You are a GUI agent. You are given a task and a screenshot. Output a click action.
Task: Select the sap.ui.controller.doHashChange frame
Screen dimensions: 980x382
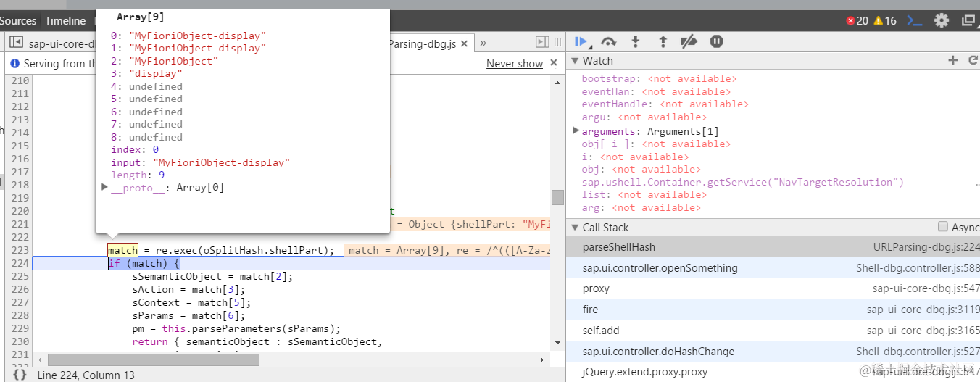pyautogui.click(x=773, y=352)
